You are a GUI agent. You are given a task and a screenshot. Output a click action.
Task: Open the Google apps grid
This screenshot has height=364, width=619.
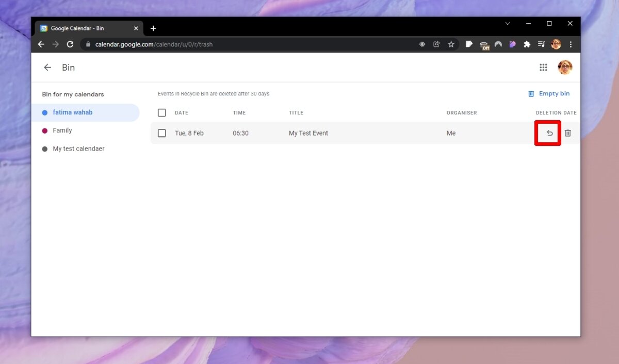[x=543, y=68]
